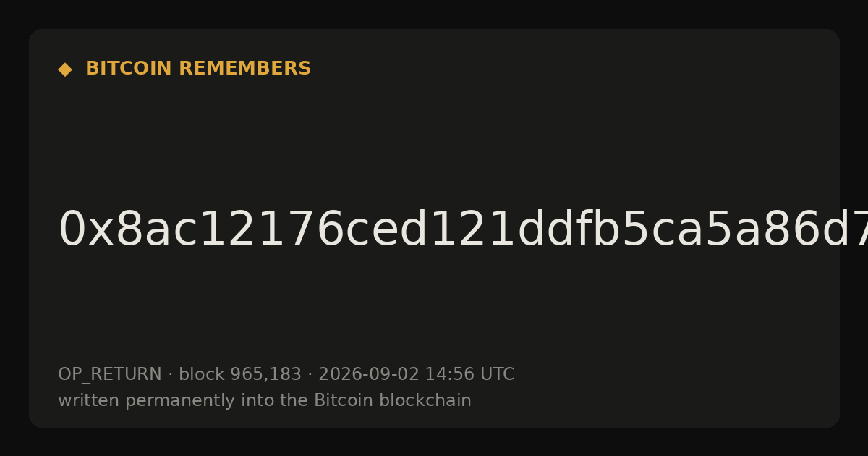Select the large hex string 0x8ac12176ced…

[x=463, y=230]
